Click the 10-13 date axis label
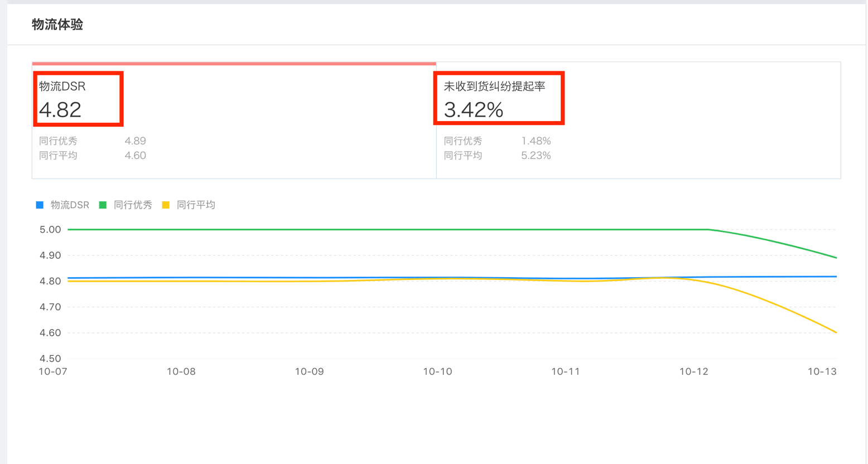The image size is (868, 464). 822,371
